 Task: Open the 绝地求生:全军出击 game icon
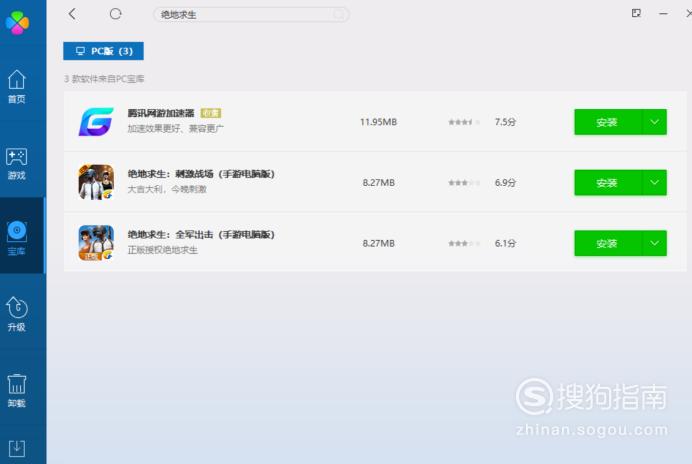96,243
